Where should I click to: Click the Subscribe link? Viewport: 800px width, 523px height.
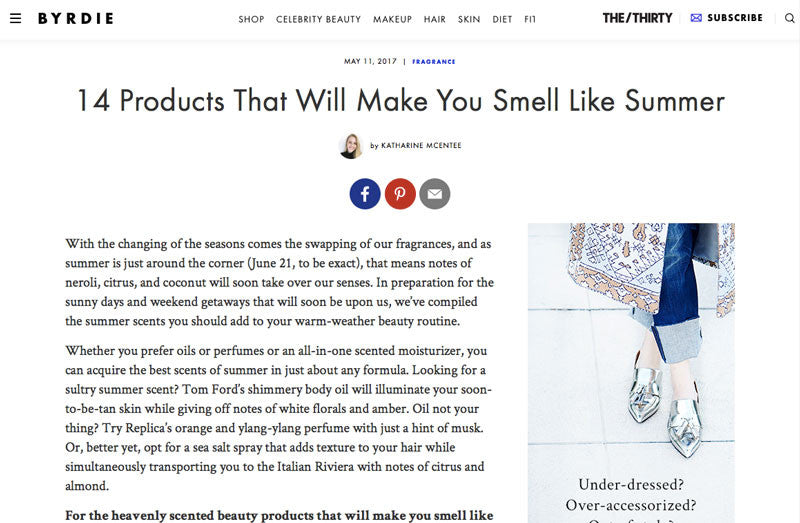pos(735,18)
